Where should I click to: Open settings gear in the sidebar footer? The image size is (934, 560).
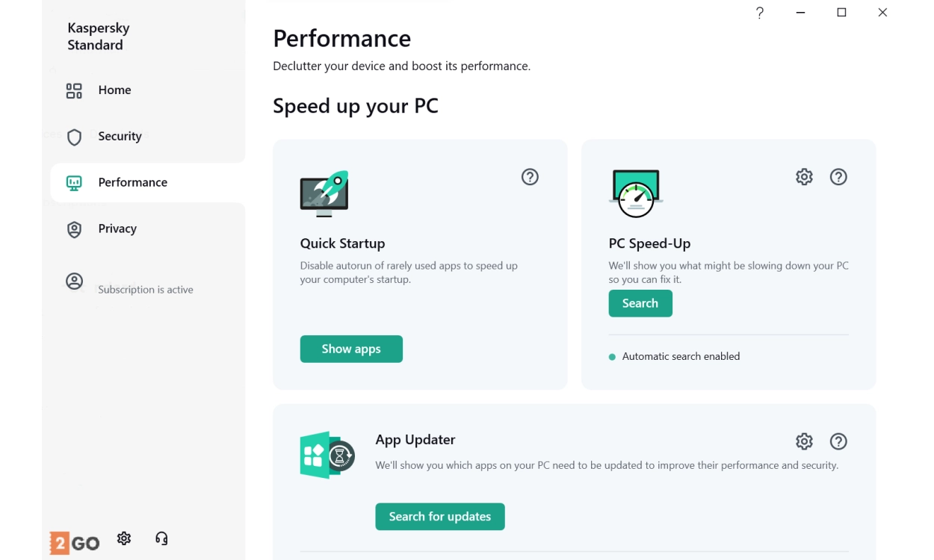(x=124, y=538)
